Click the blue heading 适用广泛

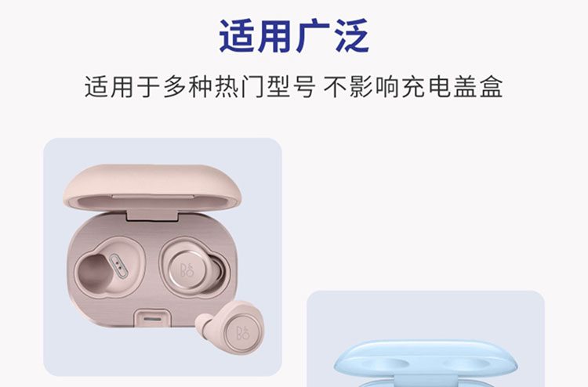point(294,36)
